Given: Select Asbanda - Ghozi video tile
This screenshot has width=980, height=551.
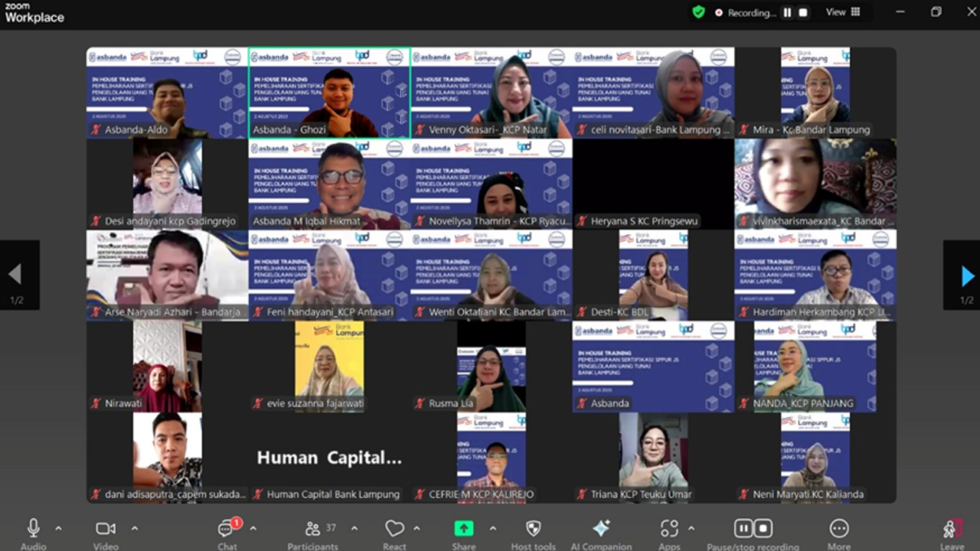Looking at the screenshot, I should click(x=329, y=93).
